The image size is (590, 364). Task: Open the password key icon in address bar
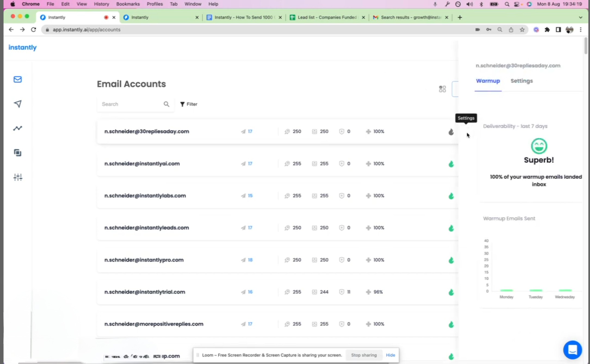tap(489, 30)
